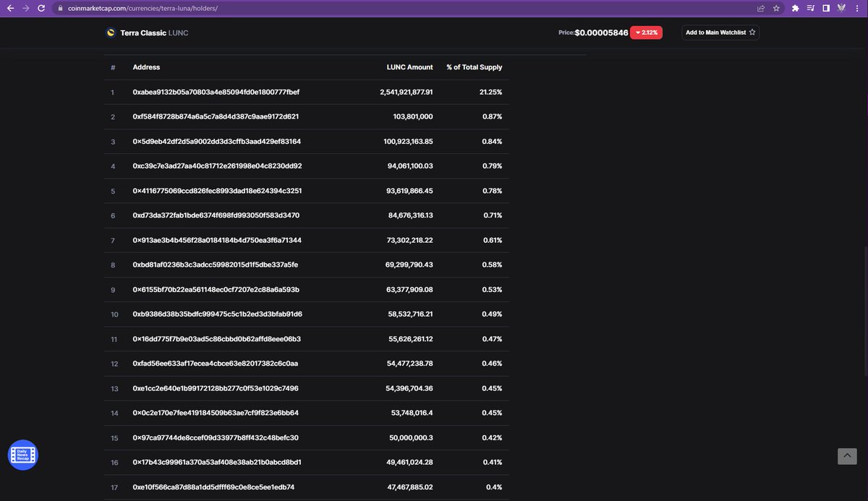Click LUNC amount 84,676,316.13
The height and width of the screenshot is (501, 868).
click(x=411, y=215)
